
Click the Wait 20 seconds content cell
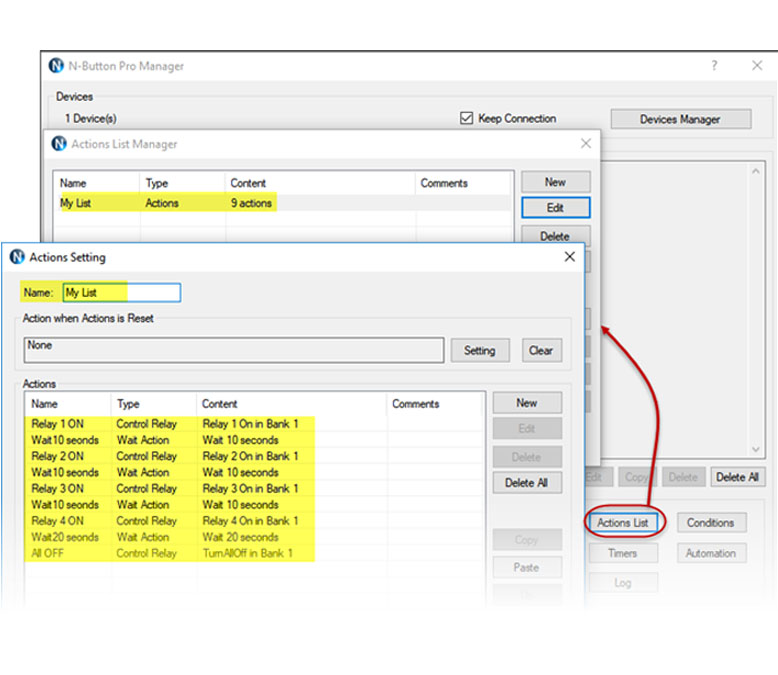pos(241,537)
